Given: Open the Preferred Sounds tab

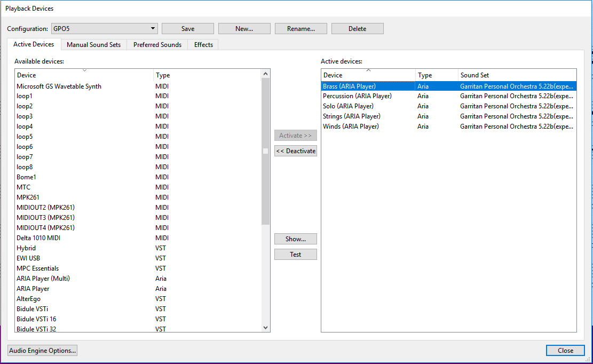Looking at the screenshot, I should click(157, 45).
